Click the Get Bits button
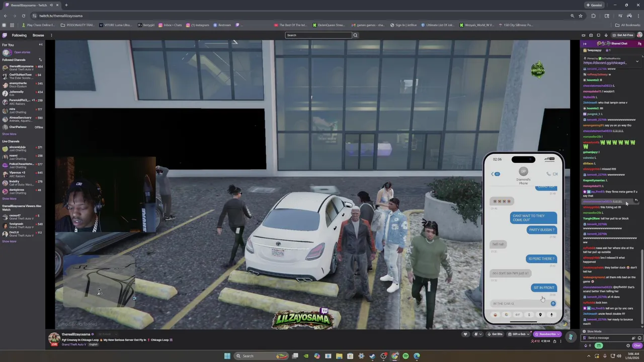The width and height of the screenshot is (644, 362). [x=495, y=334]
